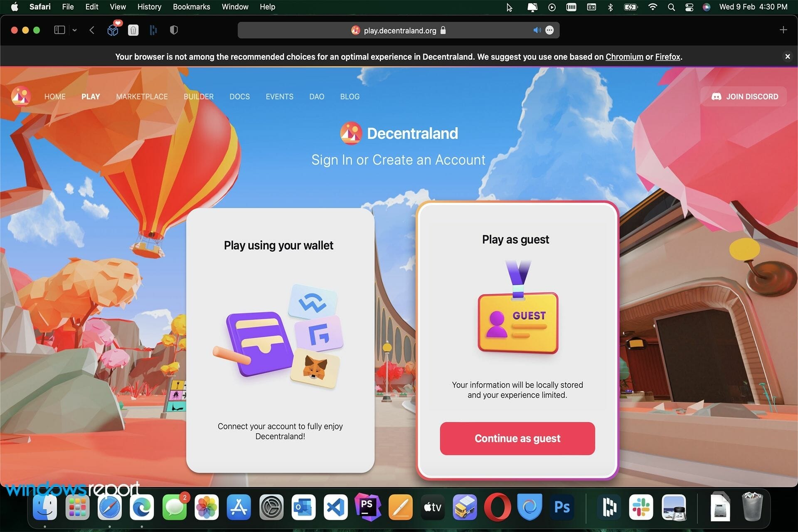
Task: Open the History menu
Action: coord(149,7)
